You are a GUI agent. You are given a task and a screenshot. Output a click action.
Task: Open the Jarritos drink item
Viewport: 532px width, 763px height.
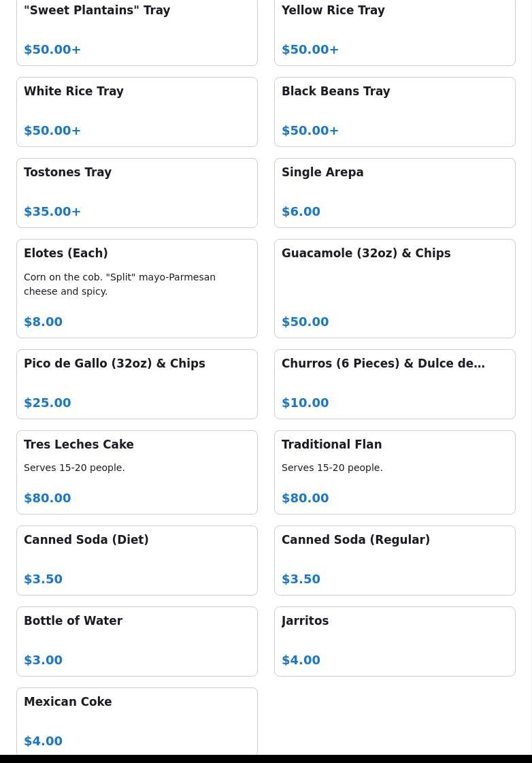pos(395,640)
